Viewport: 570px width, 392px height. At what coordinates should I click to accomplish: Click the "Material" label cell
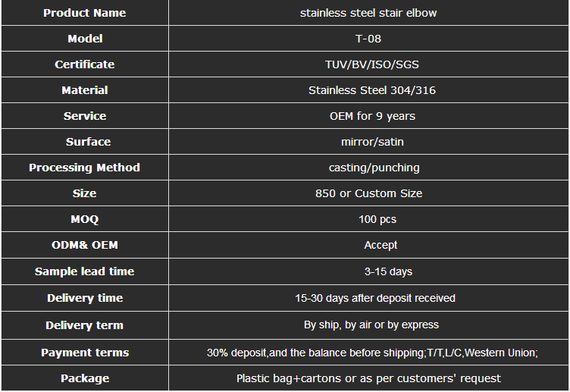85,90
